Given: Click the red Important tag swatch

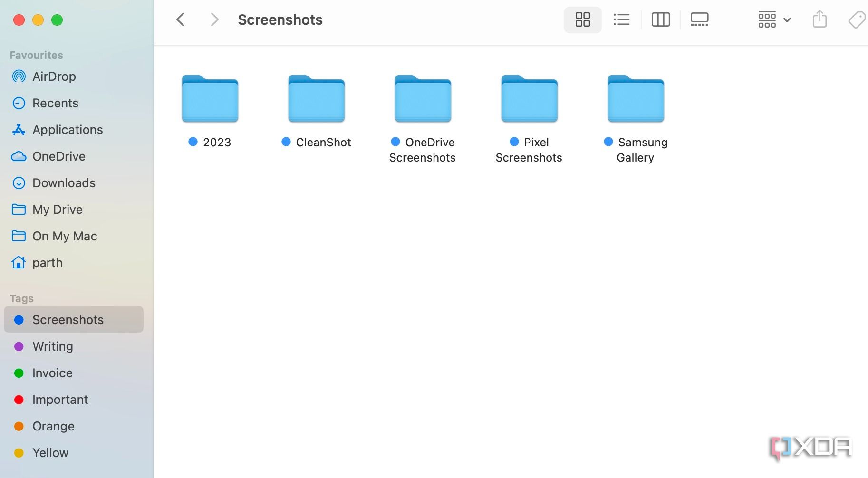Looking at the screenshot, I should click(x=19, y=400).
